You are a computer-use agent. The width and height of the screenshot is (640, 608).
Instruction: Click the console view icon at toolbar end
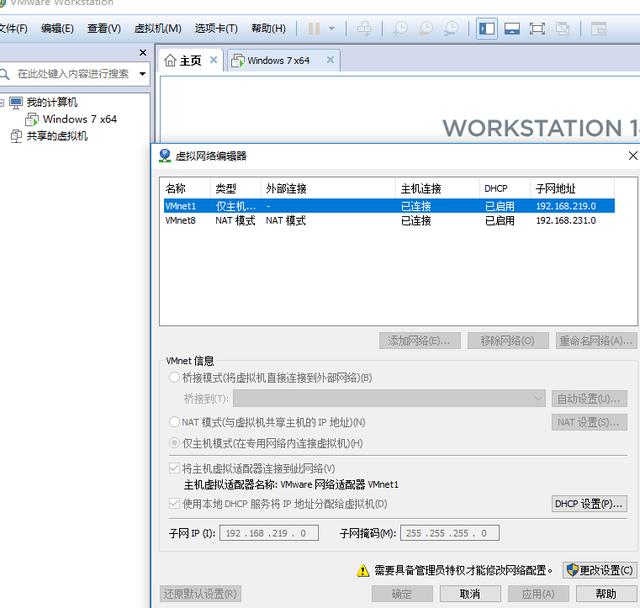click(598, 29)
